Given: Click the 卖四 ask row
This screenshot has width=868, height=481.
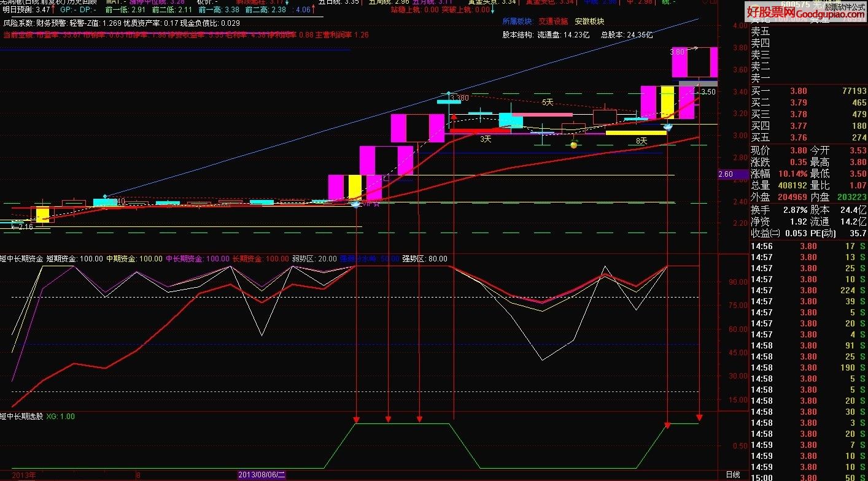Looking at the screenshot, I should tap(809, 44).
